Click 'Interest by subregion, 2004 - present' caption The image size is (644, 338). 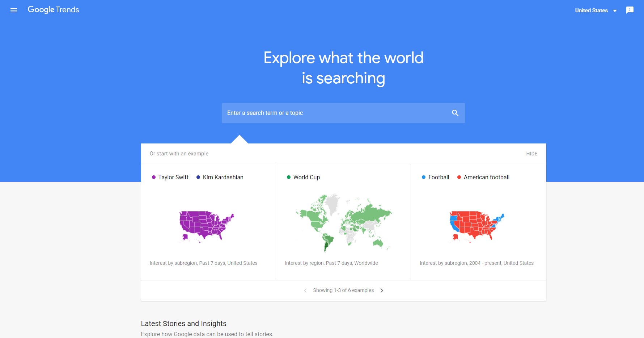[476, 263]
